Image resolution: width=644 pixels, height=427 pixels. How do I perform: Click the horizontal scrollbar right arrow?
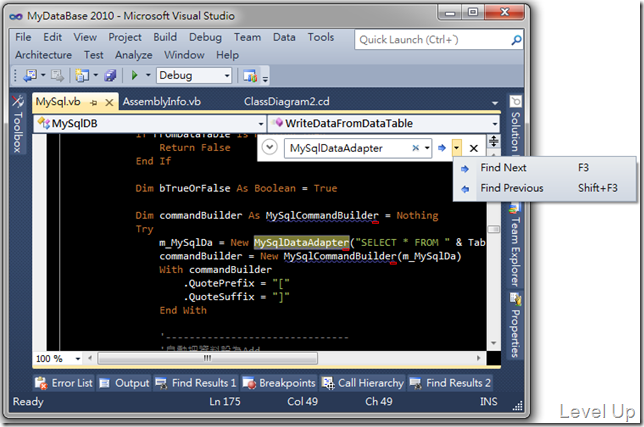point(478,358)
